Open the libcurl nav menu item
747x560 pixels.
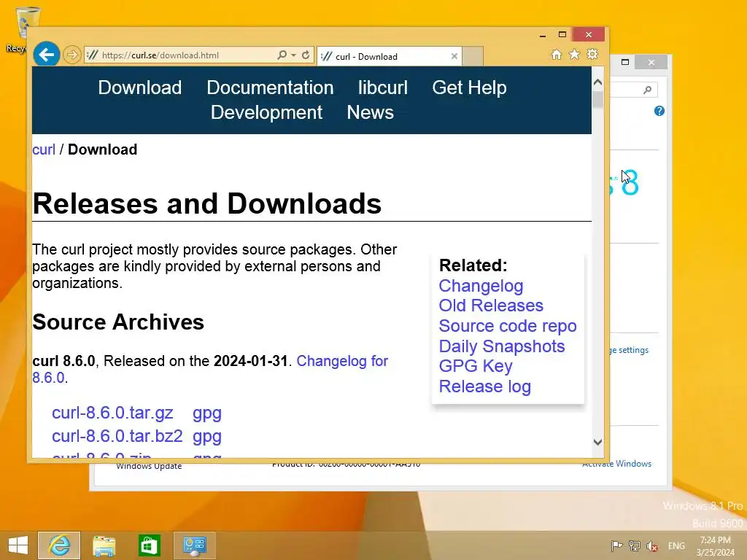pos(383,87)
